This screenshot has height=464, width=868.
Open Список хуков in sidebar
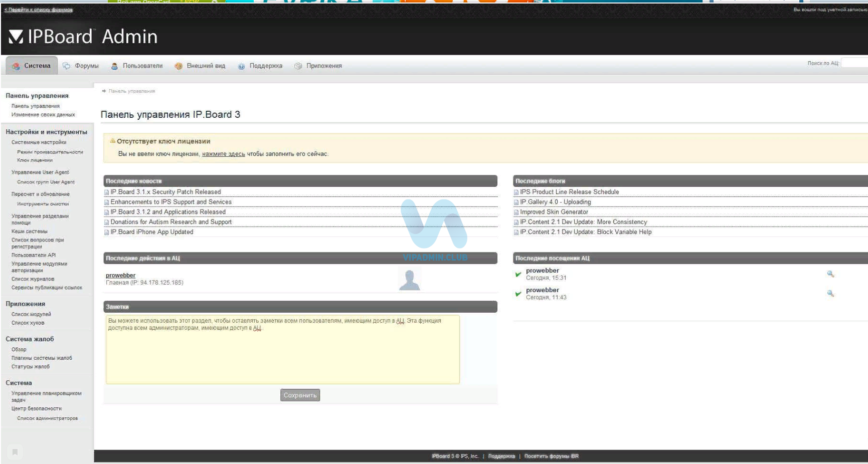(x=28, y=323)
